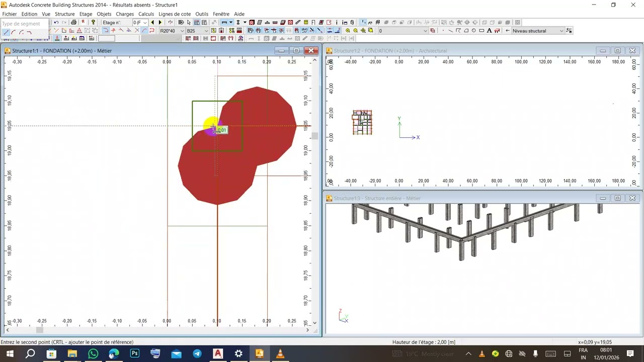644x362 pixels.
Task: Click the pan view arrows icon
Action: tap(363, 31)
